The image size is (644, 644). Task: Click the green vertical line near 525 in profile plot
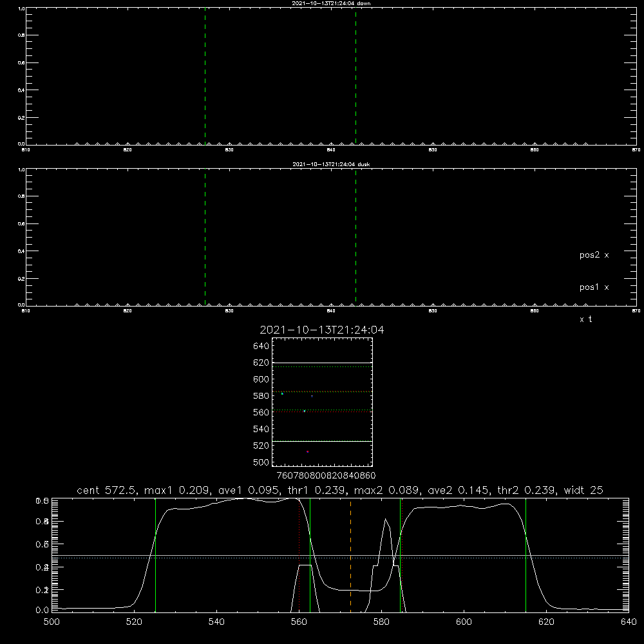156,555
